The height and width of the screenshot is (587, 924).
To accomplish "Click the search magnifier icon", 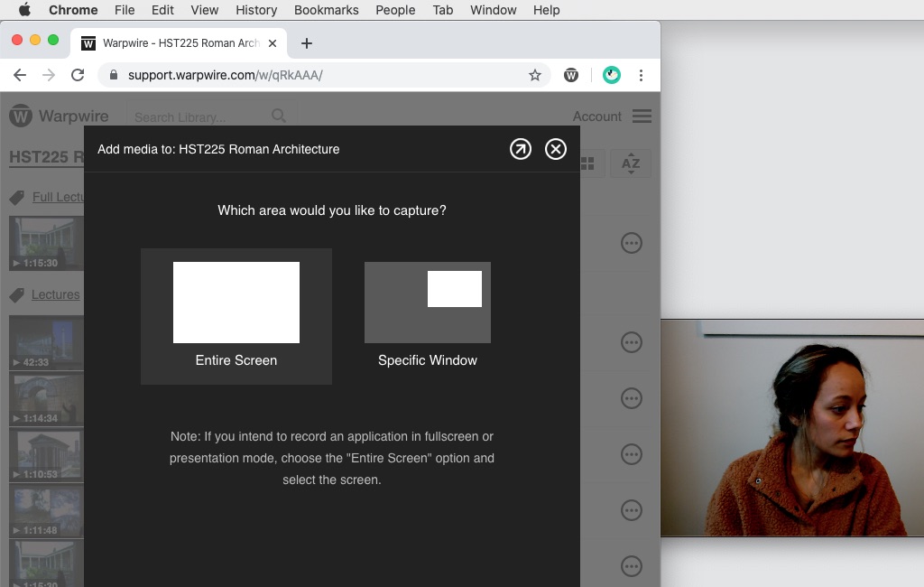I will click(279, 116).
